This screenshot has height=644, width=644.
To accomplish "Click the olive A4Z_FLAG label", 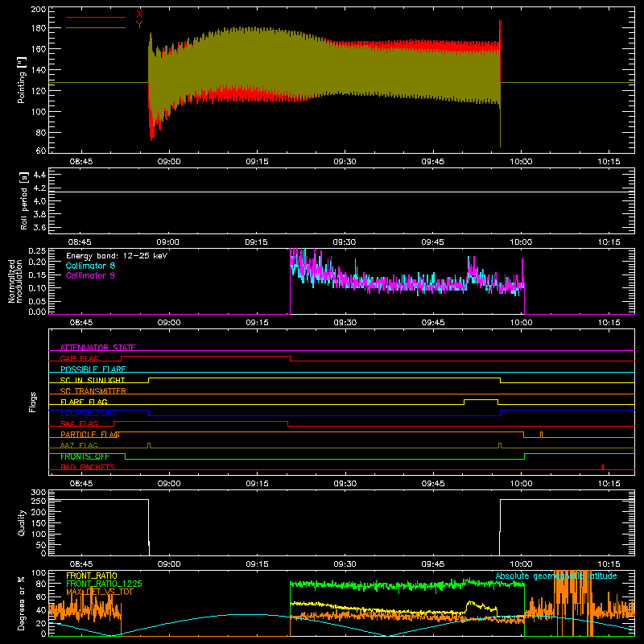I will [x=79, y=445].
